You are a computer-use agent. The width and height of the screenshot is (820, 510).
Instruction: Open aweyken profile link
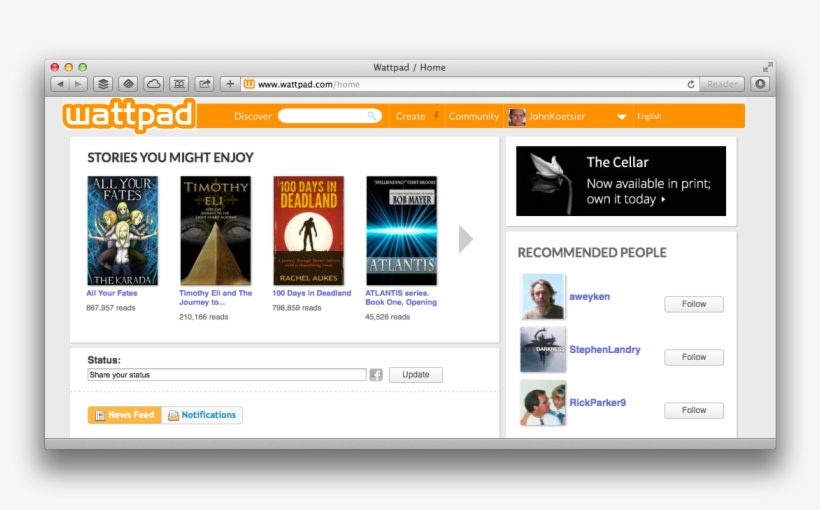[589, 297]
